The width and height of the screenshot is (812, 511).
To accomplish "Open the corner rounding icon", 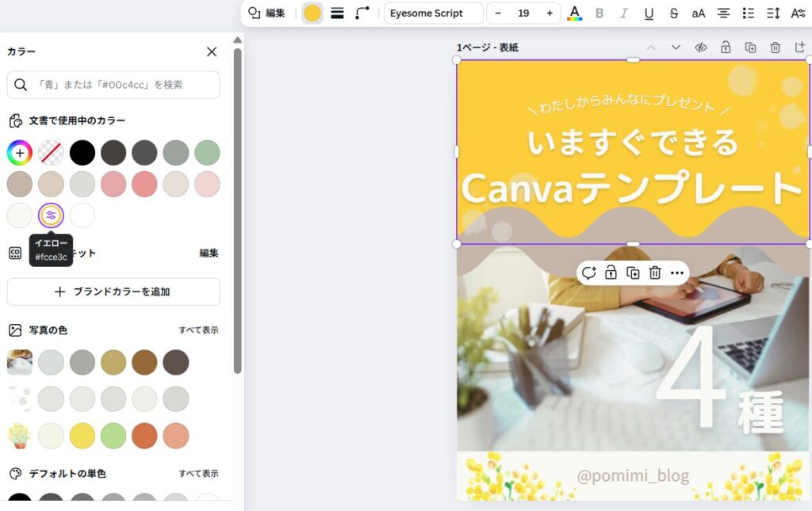I will [362, 13].
